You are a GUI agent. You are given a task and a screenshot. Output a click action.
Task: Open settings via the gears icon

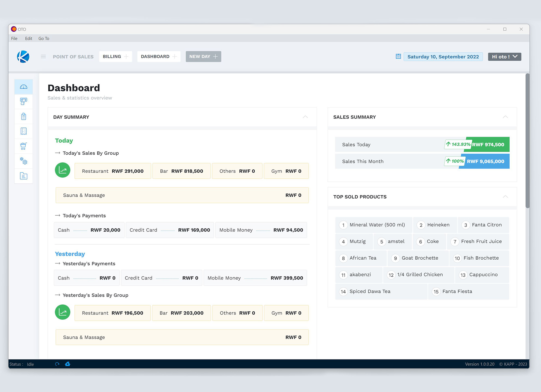23,161
